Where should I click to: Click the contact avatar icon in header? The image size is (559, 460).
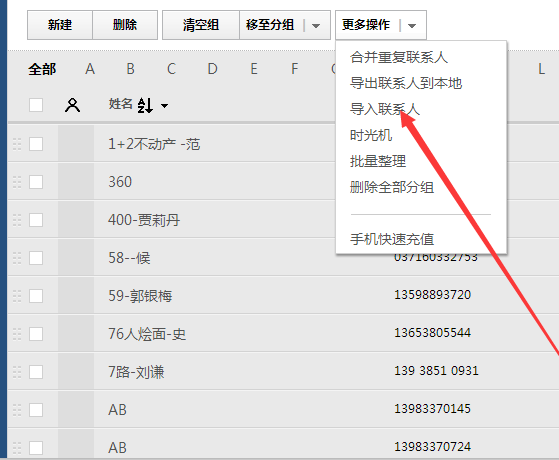pos(72,105)
